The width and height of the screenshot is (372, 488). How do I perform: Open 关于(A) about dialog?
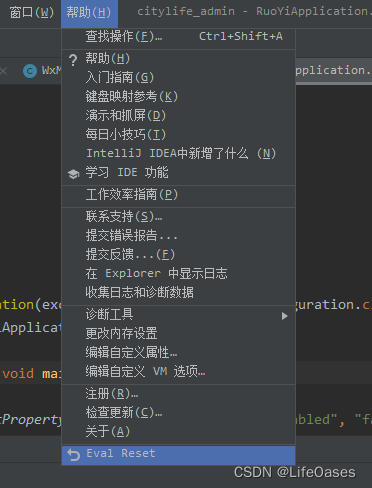tap(178, 432)
